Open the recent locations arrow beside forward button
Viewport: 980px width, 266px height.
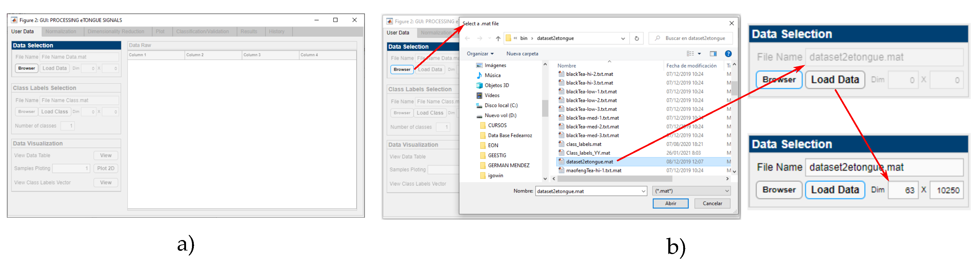[489, 38]
